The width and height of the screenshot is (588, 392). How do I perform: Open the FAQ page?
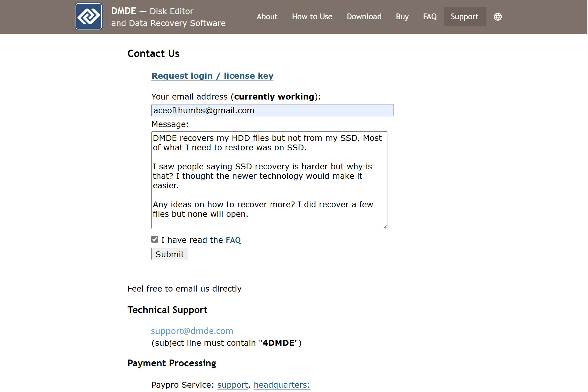[430, 17]
